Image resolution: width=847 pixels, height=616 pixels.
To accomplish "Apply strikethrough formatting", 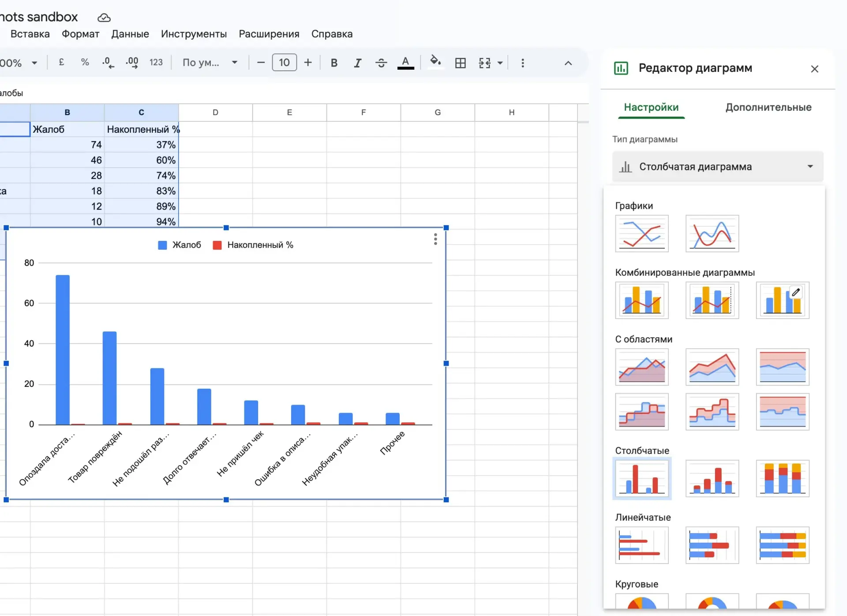I will pos(381,63).
